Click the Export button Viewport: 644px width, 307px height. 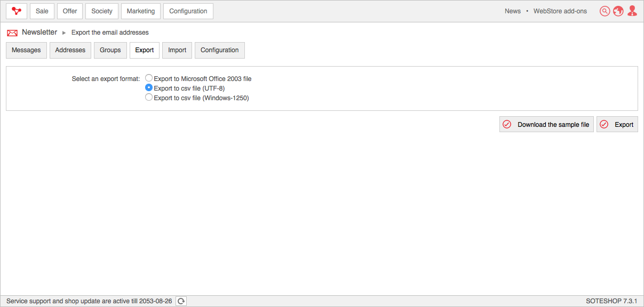point(617,124)
